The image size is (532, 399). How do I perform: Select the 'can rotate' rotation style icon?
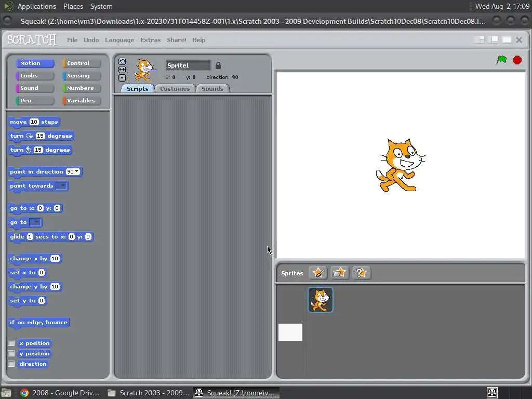pos(122,61)
